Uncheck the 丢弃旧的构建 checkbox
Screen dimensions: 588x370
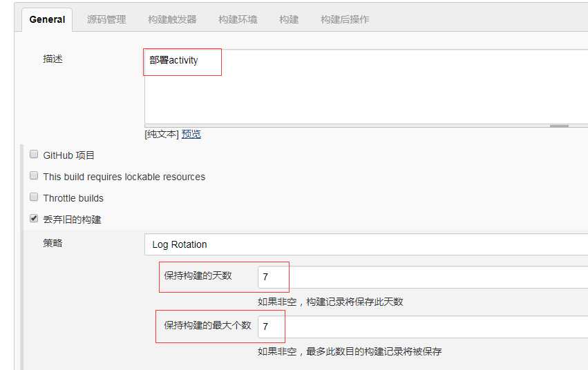click(x=34, y=218)
